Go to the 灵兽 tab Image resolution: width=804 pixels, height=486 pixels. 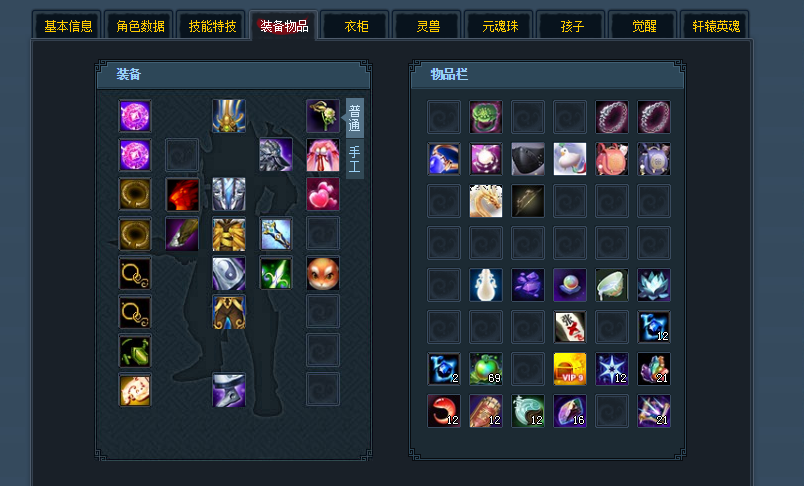click(x=428, y=26)
